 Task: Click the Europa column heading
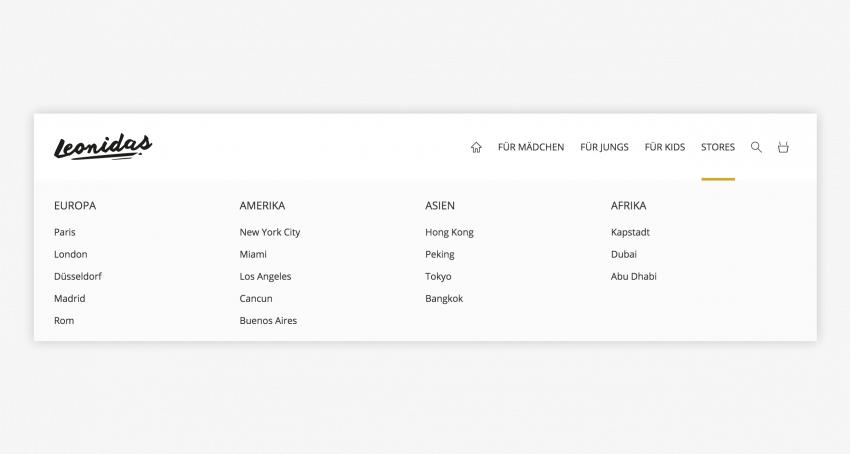click(x=75, y=205)
